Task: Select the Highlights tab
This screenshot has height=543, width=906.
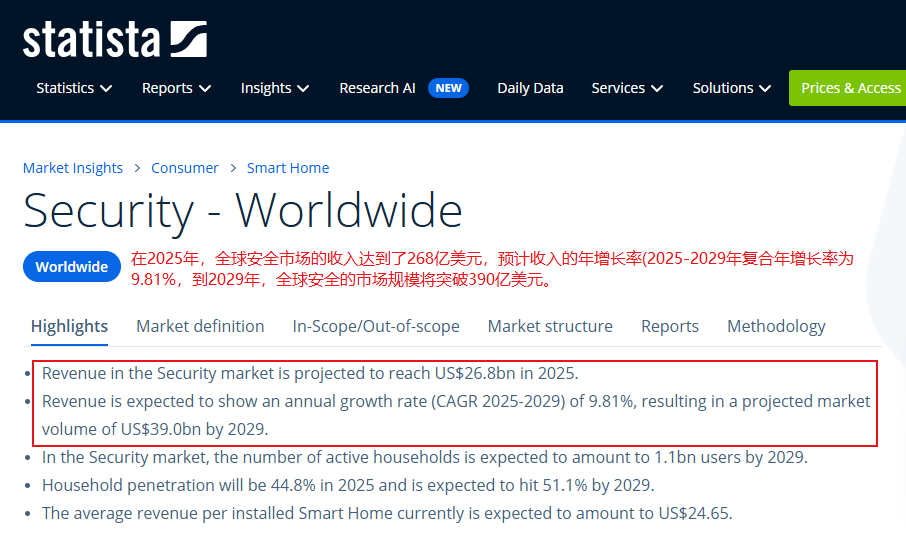Action: pyautogui.click(x=69, y=326)
